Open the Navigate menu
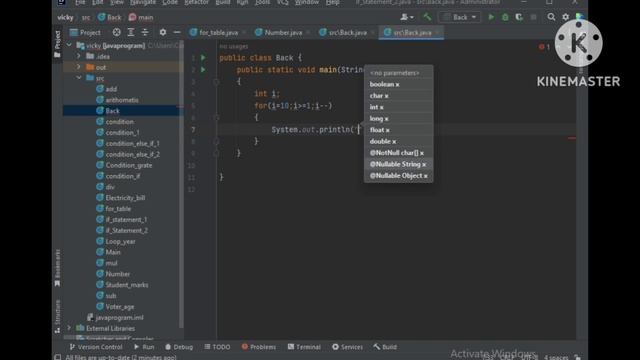Screen dimensions: 640x360 pyautogui.click(x=142, y=2)
